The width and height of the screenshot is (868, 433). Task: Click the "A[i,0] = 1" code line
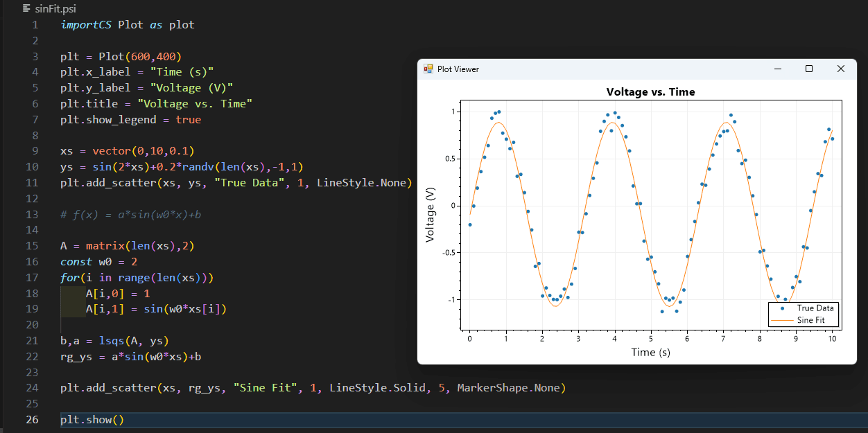click(x=118, y=294)
